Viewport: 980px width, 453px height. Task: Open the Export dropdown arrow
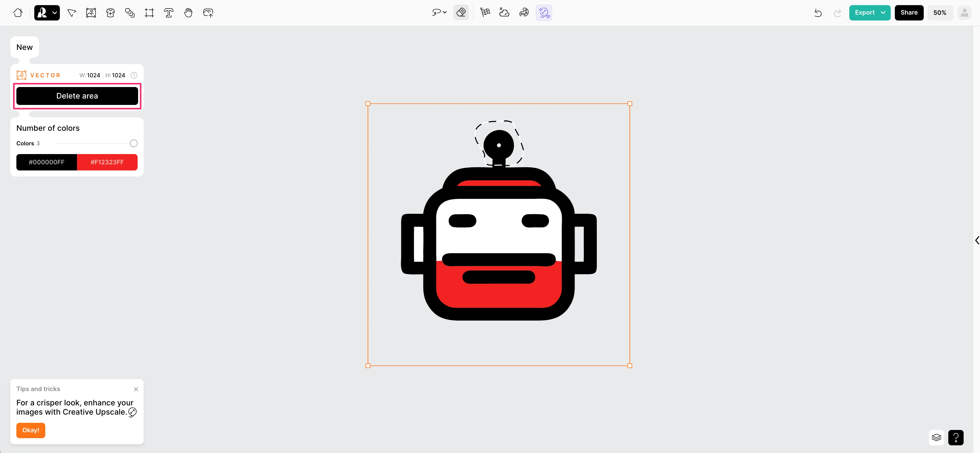point(883,13)
